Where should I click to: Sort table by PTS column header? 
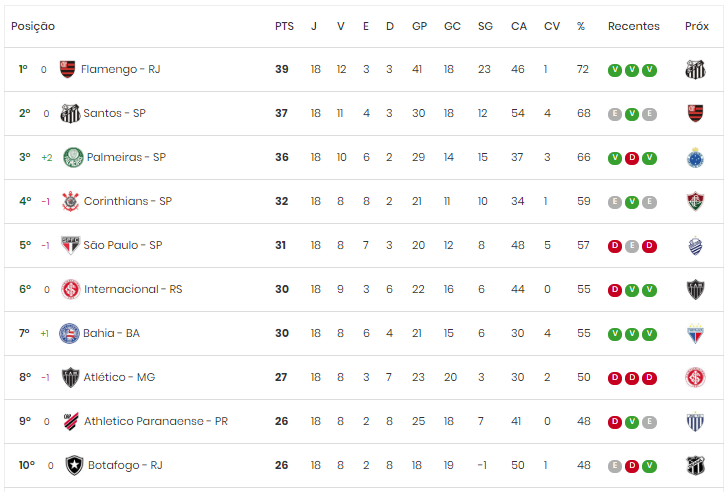click(284, 26)
